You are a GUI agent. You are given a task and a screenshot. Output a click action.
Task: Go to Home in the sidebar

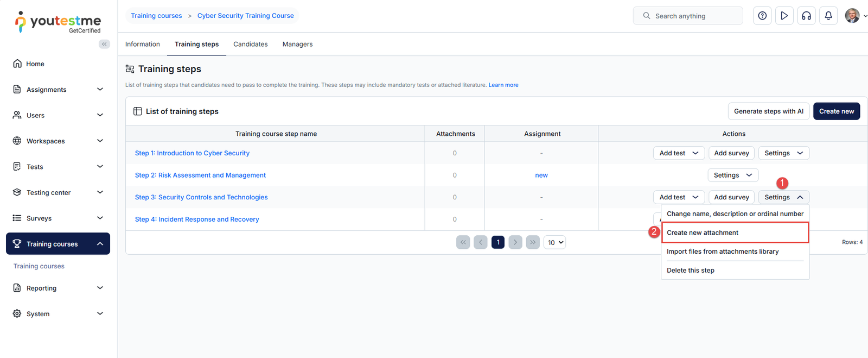pyautogui.click(x=35, y=64)
